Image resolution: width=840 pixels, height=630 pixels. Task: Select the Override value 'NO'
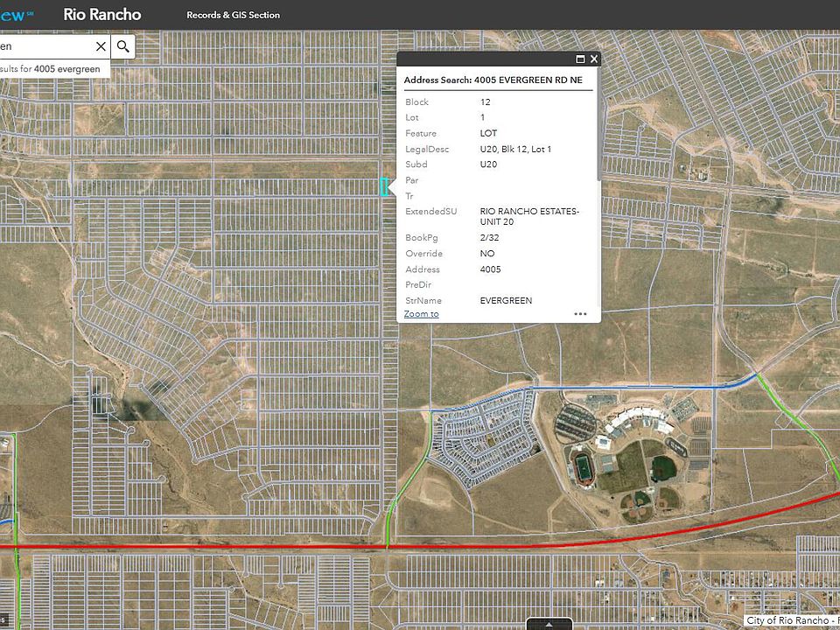click(487, 254)
